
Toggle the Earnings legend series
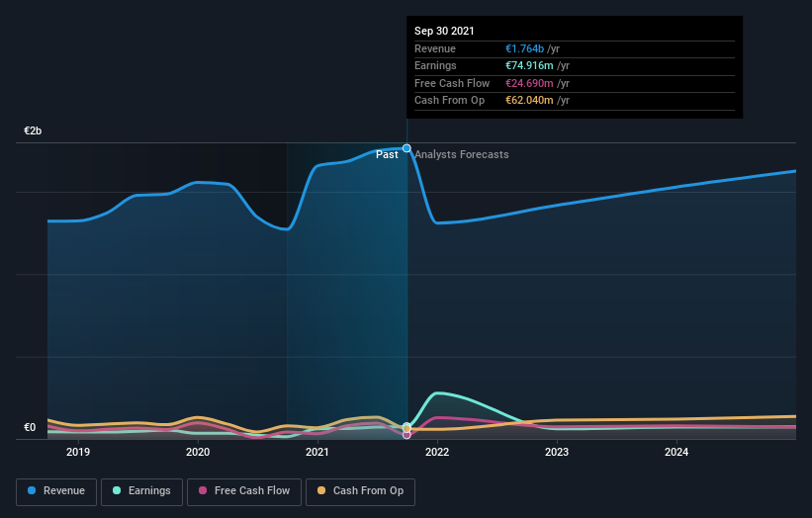tap(141, 491)
